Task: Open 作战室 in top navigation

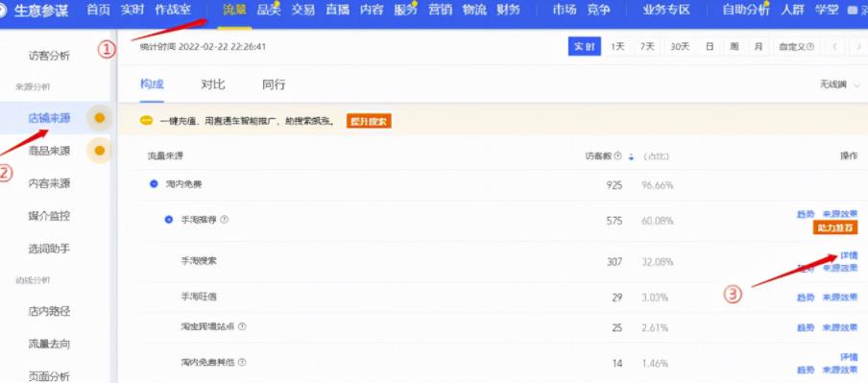Action: tap(173, 10)
